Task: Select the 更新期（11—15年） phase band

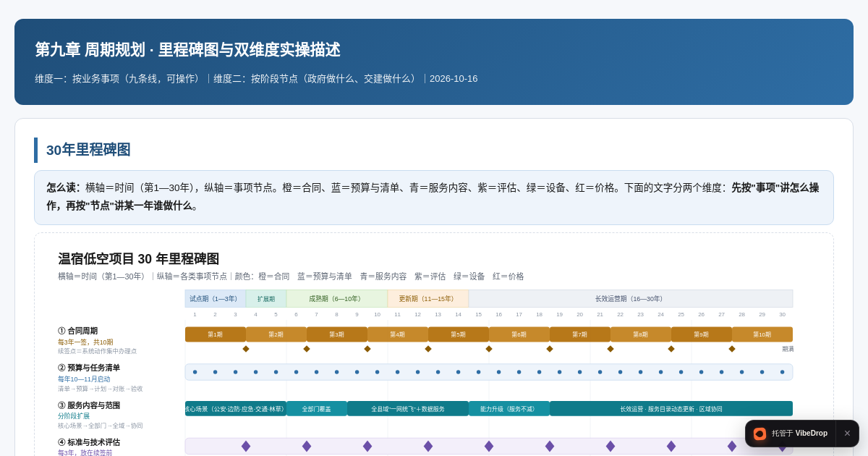Action: tap(428, 299)
